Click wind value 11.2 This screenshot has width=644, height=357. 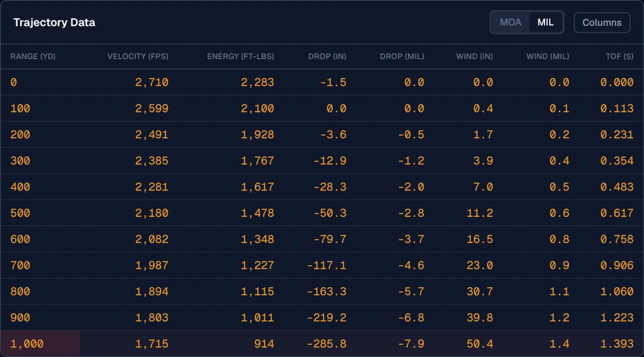(480, 213)
